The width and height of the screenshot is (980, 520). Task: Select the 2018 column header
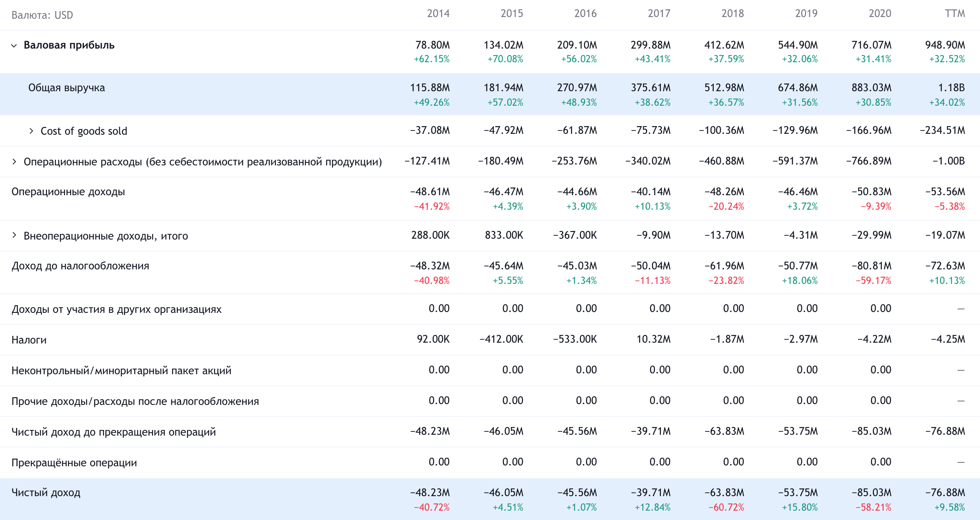pos(733,14)
